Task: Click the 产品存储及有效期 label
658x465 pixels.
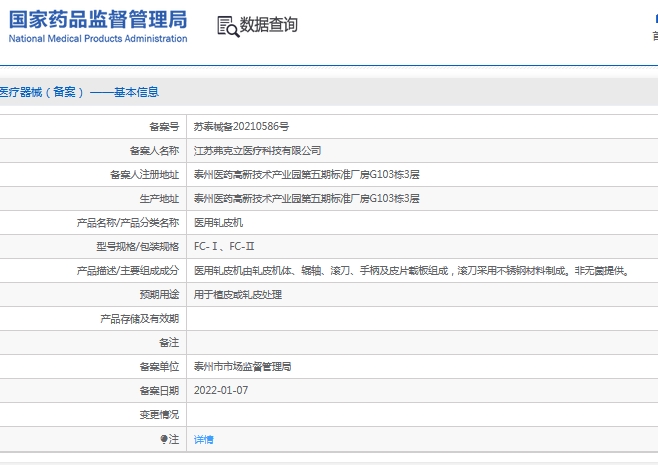Action: (140, 319)
